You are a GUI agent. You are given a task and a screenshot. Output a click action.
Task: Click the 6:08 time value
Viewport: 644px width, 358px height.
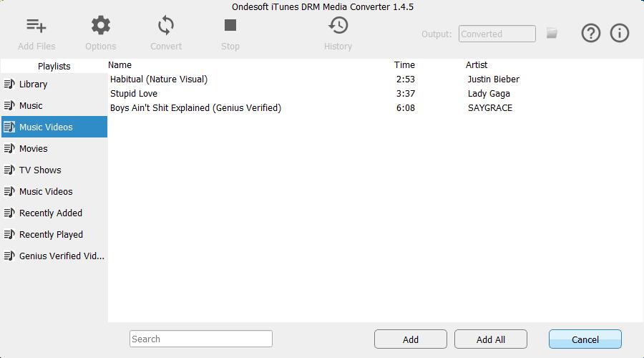pos(406,107)
